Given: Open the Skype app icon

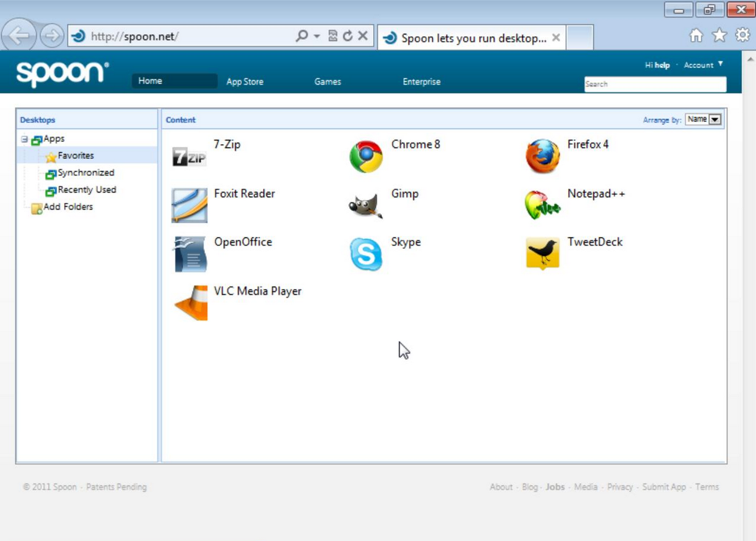Looking at the screenshot, I should [366, 254].
